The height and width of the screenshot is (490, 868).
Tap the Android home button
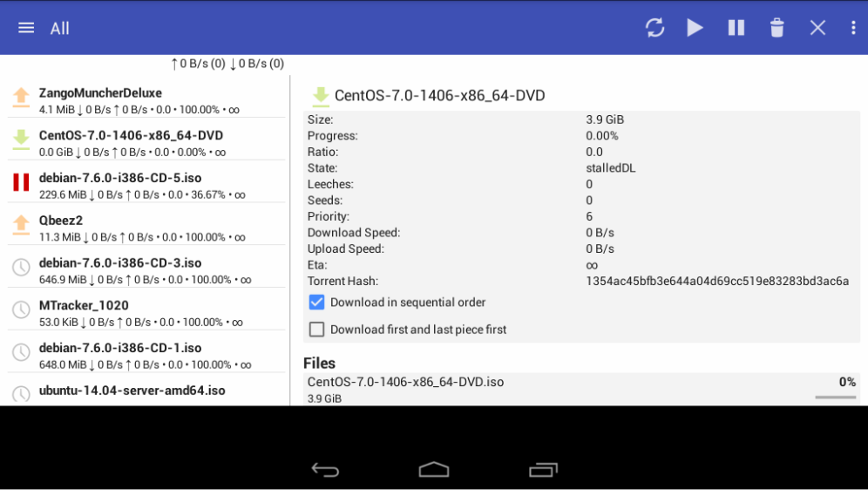(434, 470)
